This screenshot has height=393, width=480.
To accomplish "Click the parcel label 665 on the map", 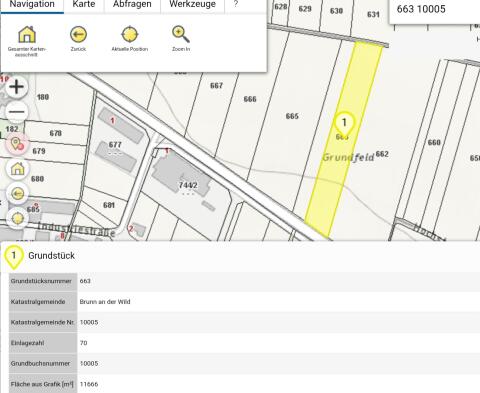I will point(292,116).
